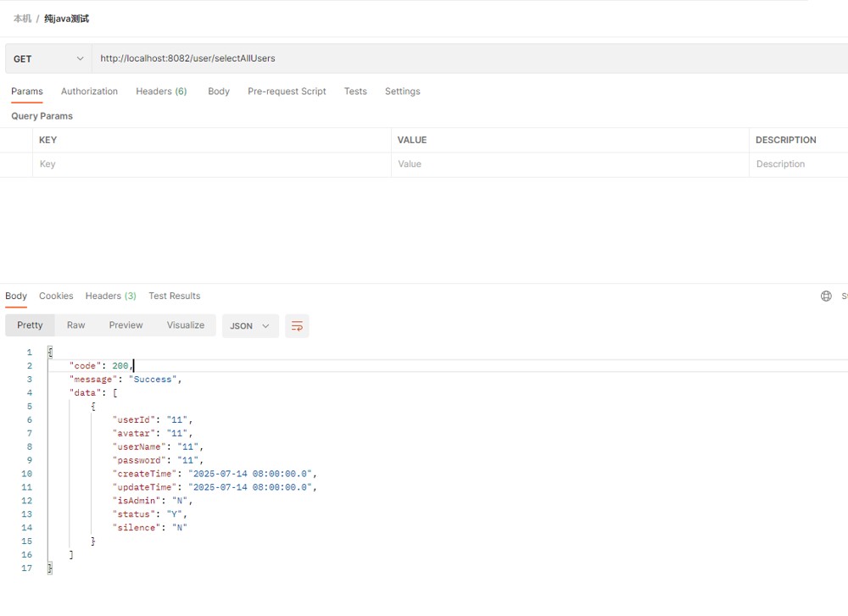
Task: Click line number 17 in gutter
Action: (x=27, y=569)
